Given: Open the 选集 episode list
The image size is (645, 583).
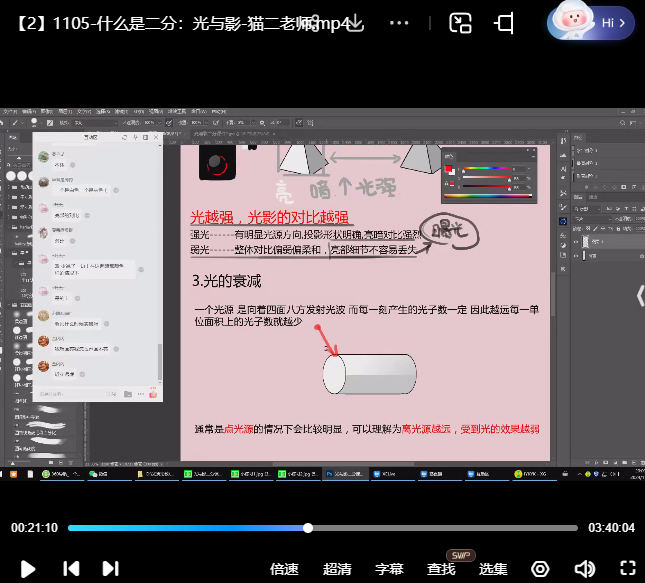Looking at the screenshot, I should (493, 569).
